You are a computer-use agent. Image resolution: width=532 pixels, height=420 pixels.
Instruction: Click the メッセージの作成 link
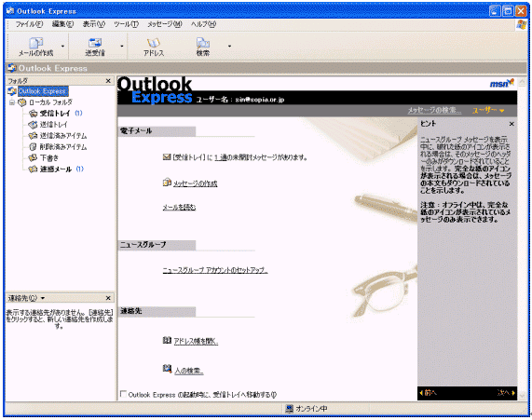pos(195,183)
